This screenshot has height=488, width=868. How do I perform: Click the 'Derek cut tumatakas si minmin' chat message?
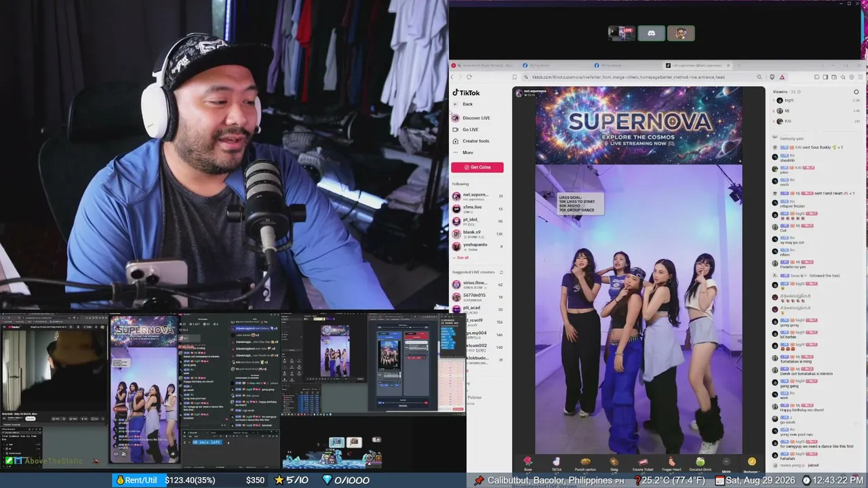tap(806, 373)
